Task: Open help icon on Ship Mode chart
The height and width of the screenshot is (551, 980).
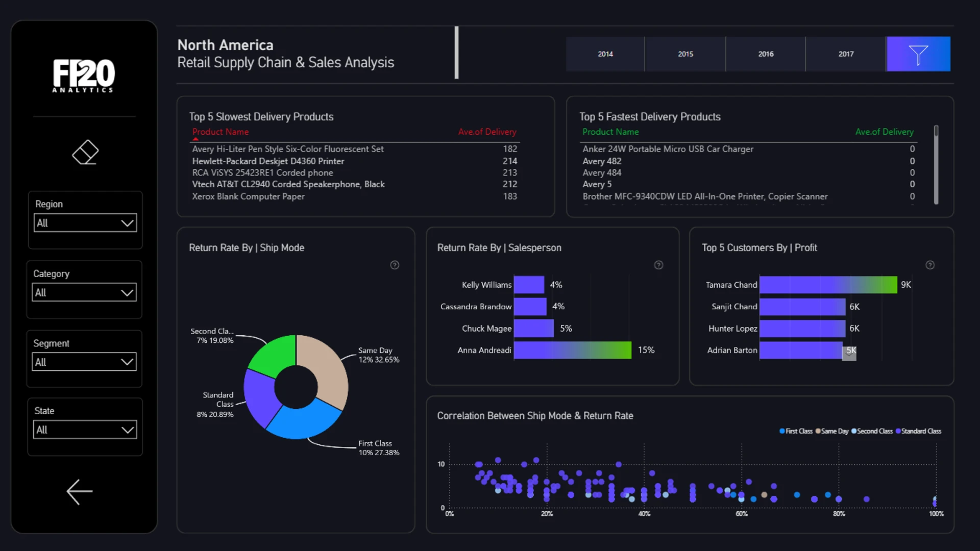Action: [x=395, y=265]
